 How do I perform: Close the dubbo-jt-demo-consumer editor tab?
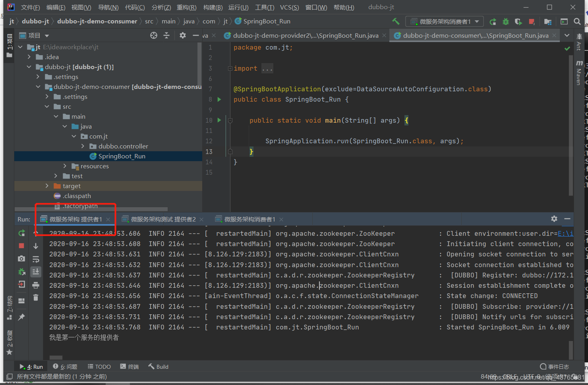coord(554,35)
